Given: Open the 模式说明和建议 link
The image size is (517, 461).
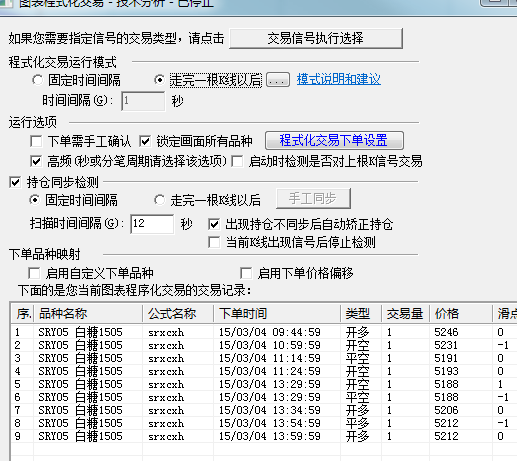Looking at the screenshot, I should point(339,79).
